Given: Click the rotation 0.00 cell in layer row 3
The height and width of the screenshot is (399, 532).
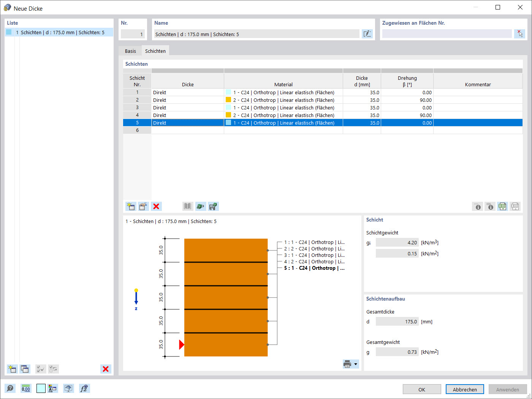Looking at the screenshot, I should [x=407, y=108].
